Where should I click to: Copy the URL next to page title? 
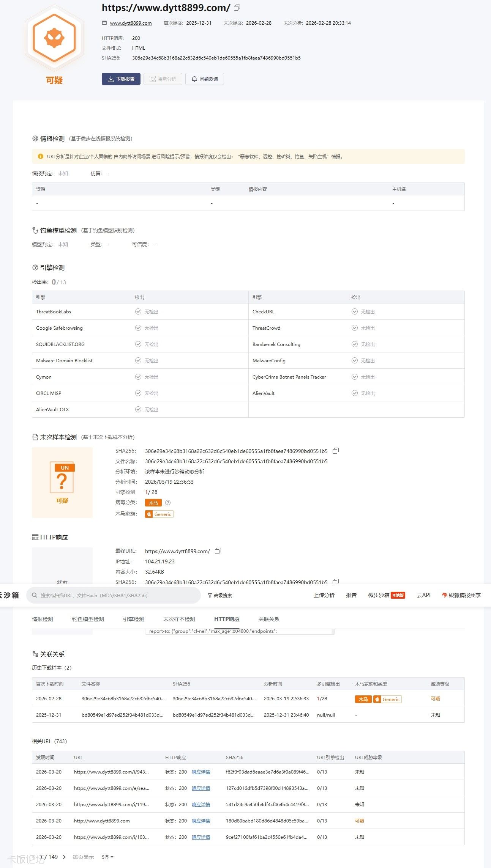pos(237,8)
